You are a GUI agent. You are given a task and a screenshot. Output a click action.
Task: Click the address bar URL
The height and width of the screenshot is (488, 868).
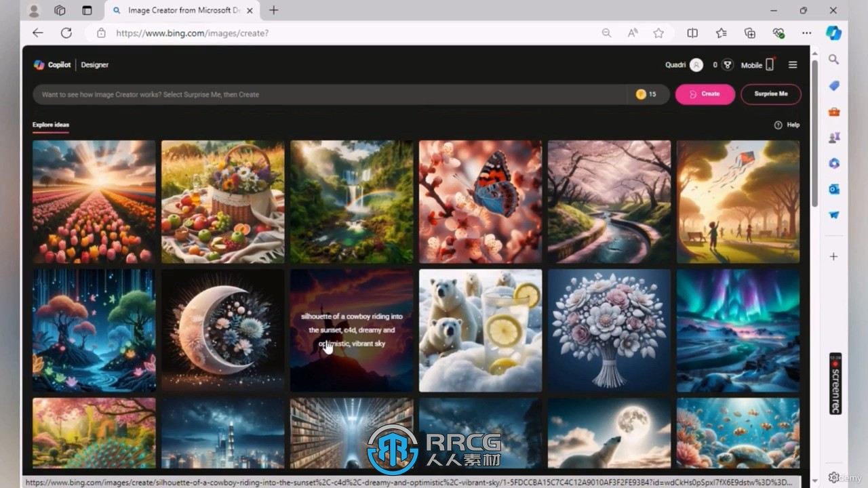coord(192,33)
